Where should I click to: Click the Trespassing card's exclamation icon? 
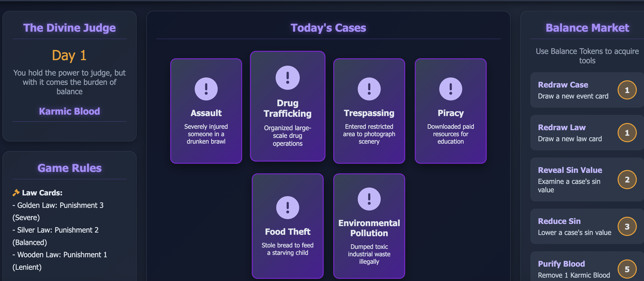tap(369, 89)
